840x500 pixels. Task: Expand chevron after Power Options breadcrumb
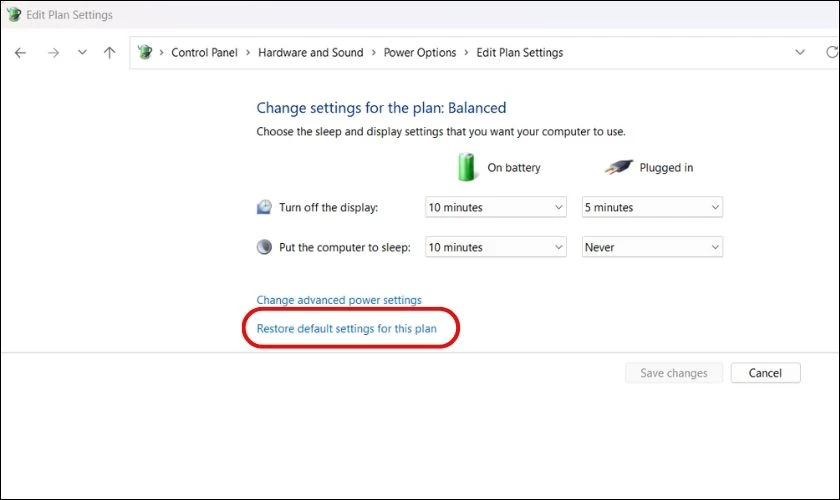point(466,53)
